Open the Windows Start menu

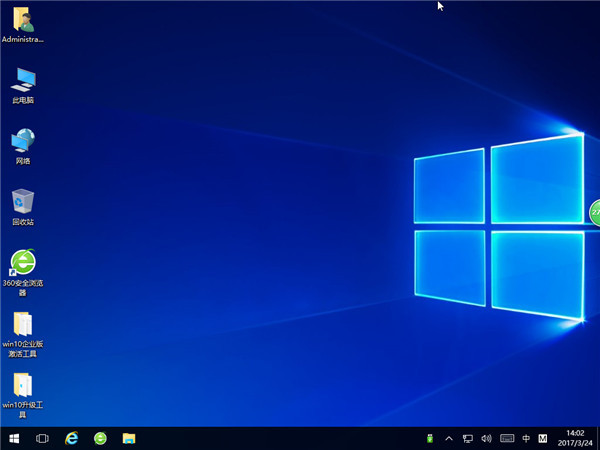[14, 439]
